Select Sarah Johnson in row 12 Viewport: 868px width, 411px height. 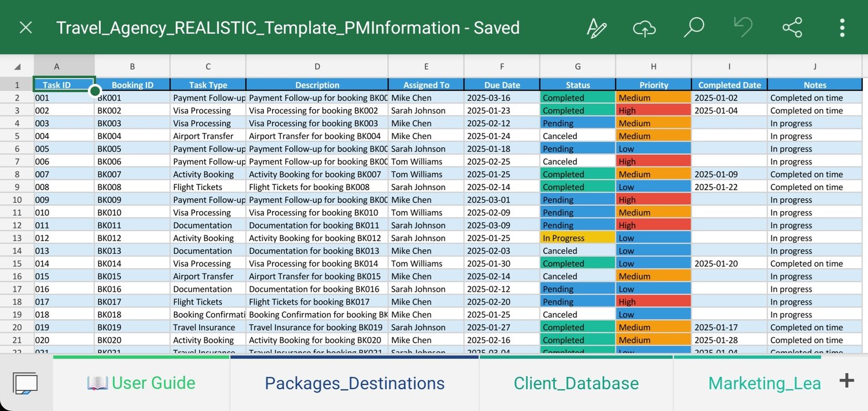[x=426, y=225]
